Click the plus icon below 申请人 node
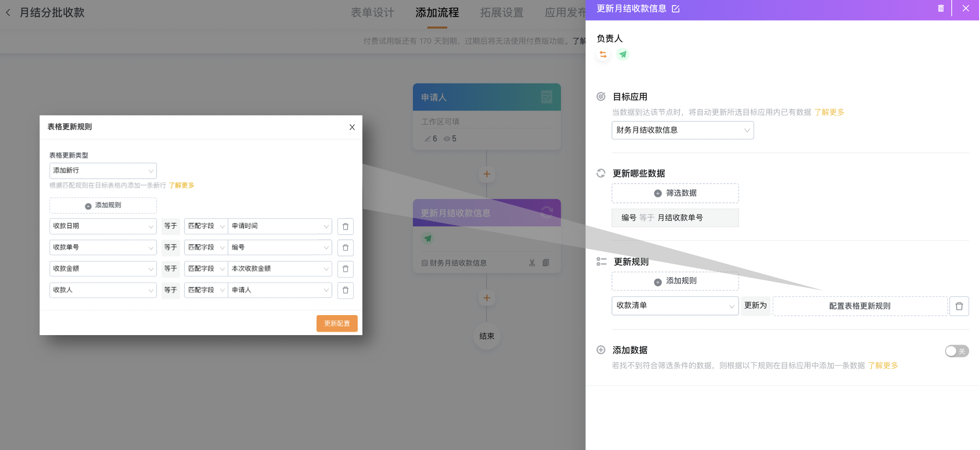 [487, 174]
